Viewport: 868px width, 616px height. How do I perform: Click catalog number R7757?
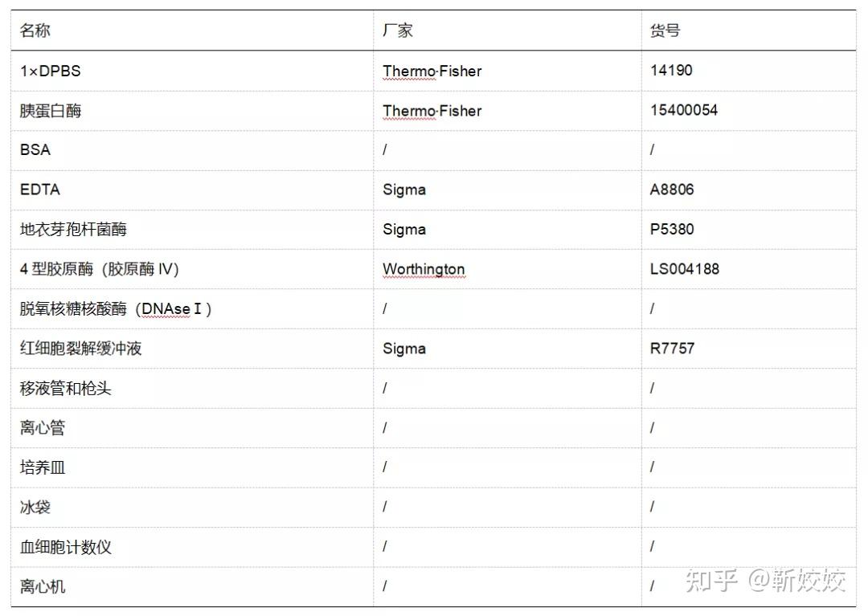(x=672, y=349)
